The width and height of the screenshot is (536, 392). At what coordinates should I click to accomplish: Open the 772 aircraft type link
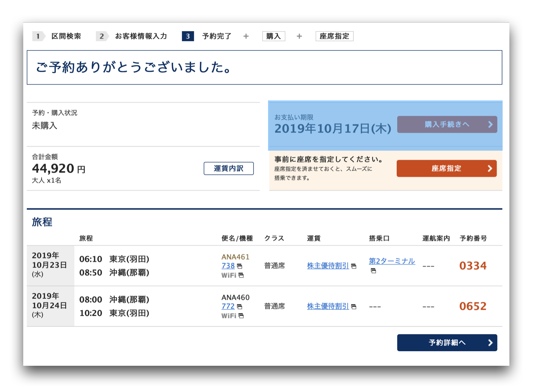coord(228,306)
